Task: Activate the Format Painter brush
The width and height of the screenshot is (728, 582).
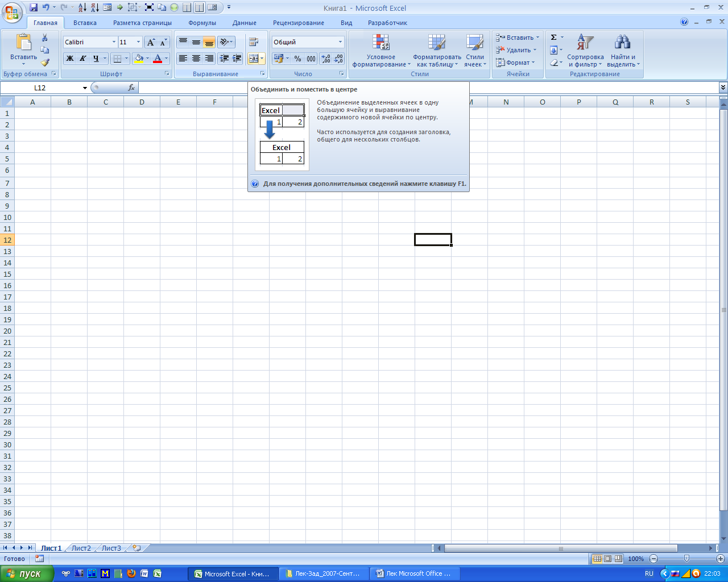Action: pyautogui.click(x=45, y=63)
